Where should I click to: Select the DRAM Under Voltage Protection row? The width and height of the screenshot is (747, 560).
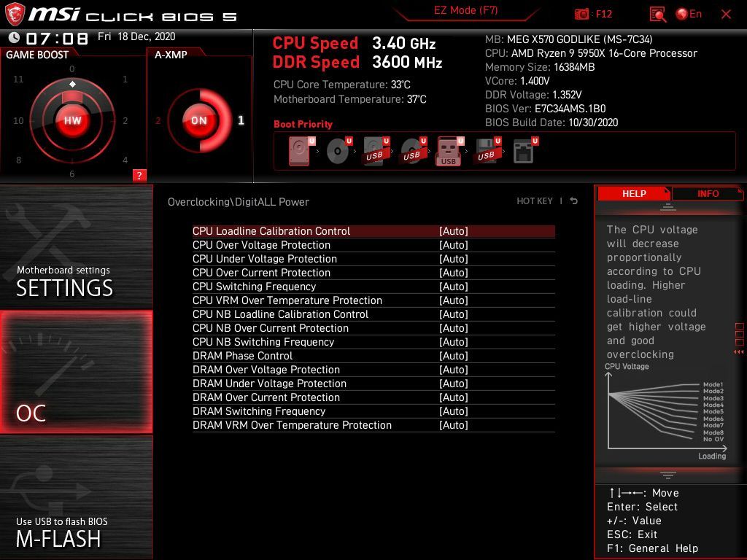[x=373, y=384]
